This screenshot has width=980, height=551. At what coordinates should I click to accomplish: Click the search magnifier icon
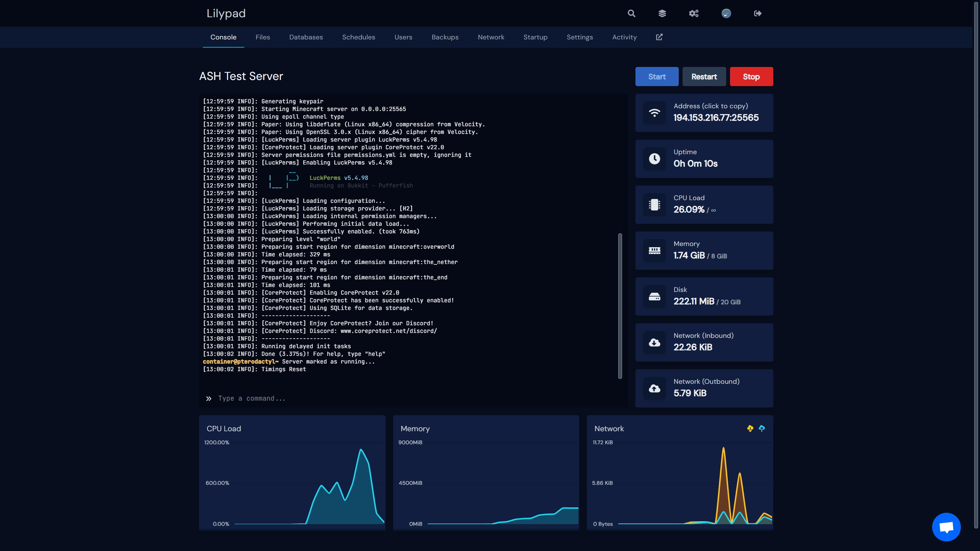[x=632, y=13]
